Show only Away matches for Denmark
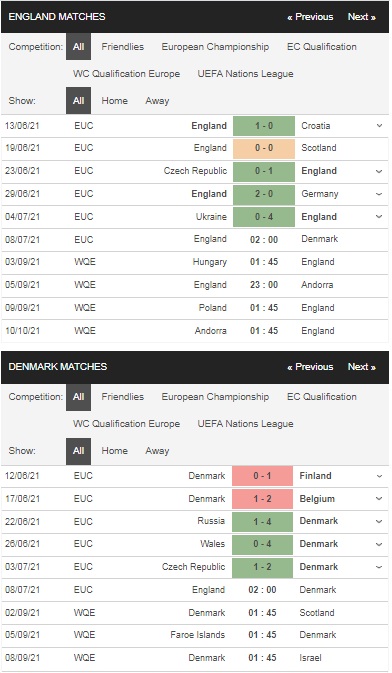 tap(157, 451)
